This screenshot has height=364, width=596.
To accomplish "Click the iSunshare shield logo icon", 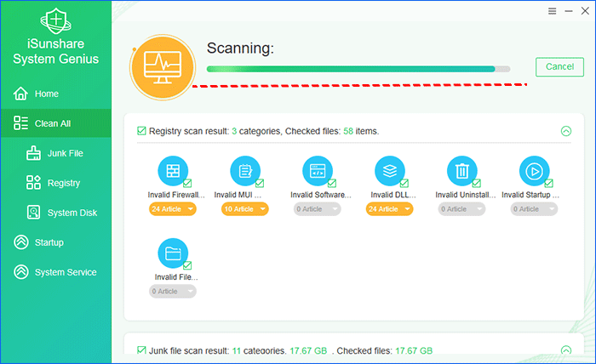I will [56, 21].
